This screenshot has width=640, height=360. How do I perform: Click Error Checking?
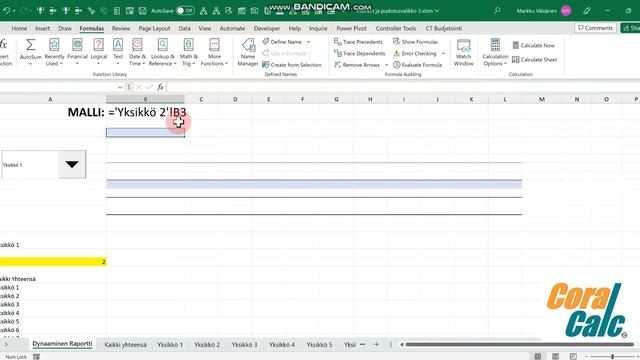415,53
